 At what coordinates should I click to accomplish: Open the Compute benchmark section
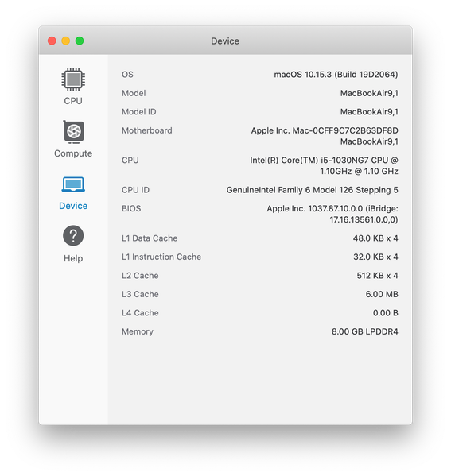[x=73, y=139]
